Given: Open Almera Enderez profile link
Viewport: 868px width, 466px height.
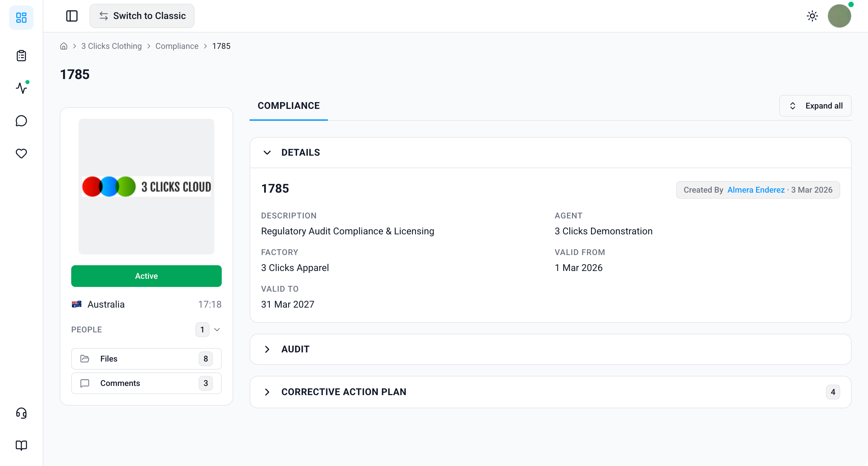Looking at the screenshot, I should click(756, 190).
